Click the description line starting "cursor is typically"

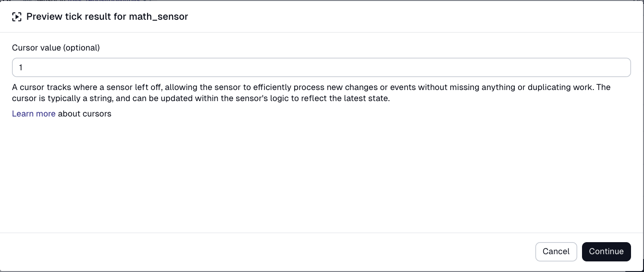pyautogui.click(x=201, y=98)
